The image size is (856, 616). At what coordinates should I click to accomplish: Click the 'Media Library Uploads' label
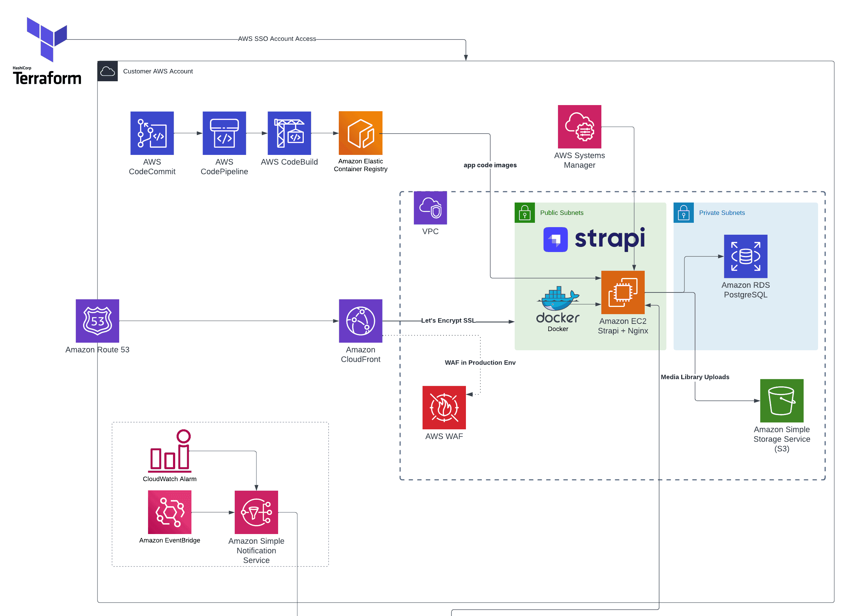(695, 377)
